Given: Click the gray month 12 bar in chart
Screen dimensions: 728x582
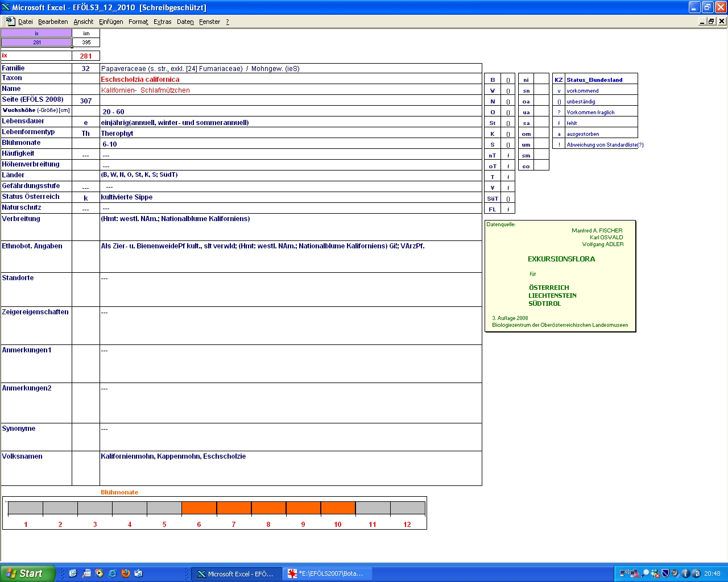Looking at the screenshot, I should (407, 508).
